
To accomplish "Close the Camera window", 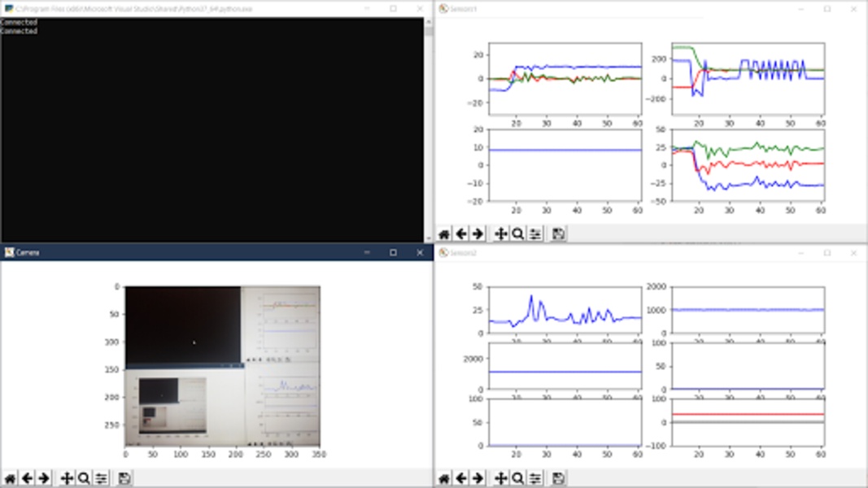I will pos(420,252).
